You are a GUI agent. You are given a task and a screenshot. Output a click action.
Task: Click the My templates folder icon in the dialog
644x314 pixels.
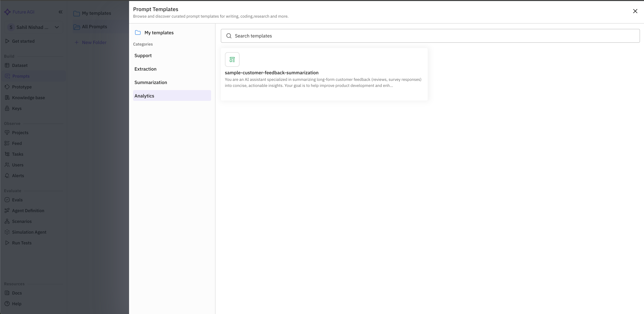pyautogui.click(x=138, y=32)
